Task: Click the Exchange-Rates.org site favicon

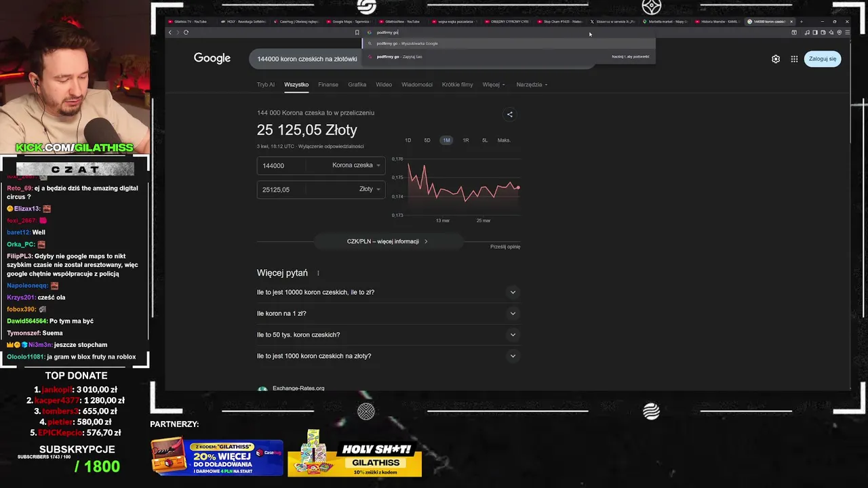Action: [262, 389]
